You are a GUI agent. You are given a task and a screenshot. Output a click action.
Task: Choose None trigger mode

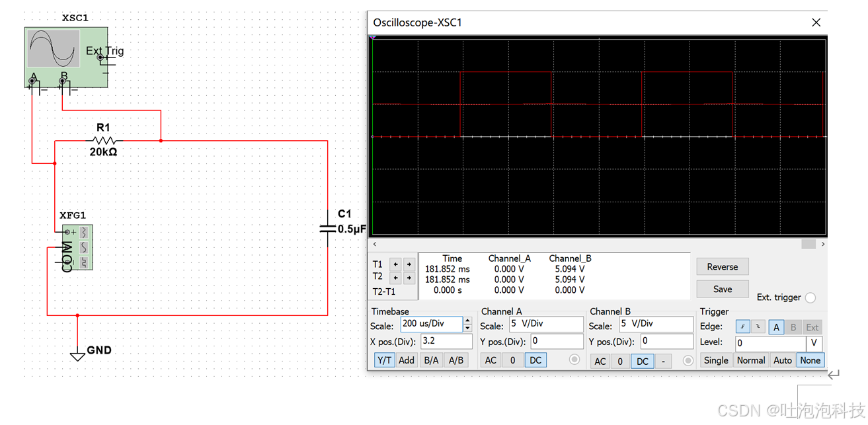(810, 360)
